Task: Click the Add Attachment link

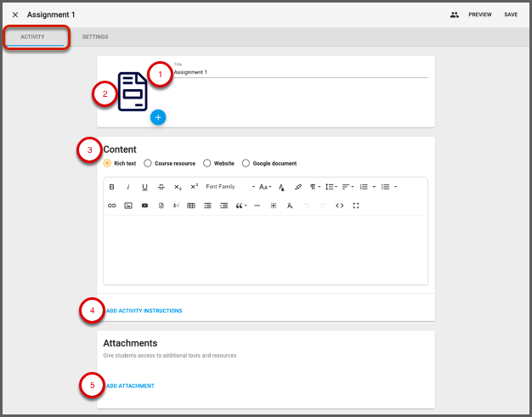Action: (x=129, y=386)
